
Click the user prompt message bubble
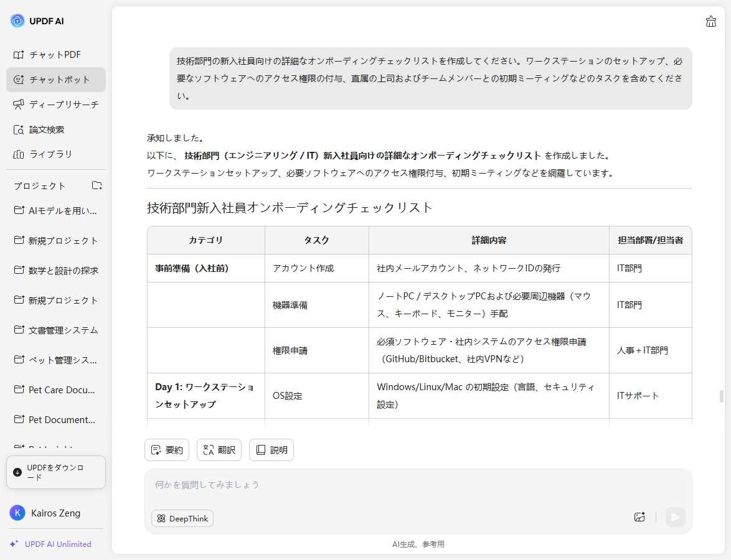tap(430, 78)
